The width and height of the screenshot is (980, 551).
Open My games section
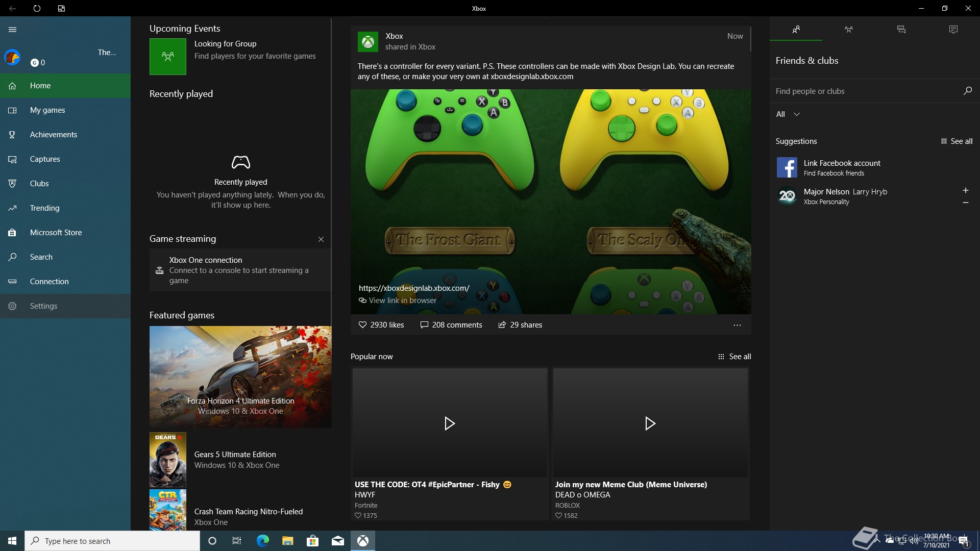click(65, 110)
